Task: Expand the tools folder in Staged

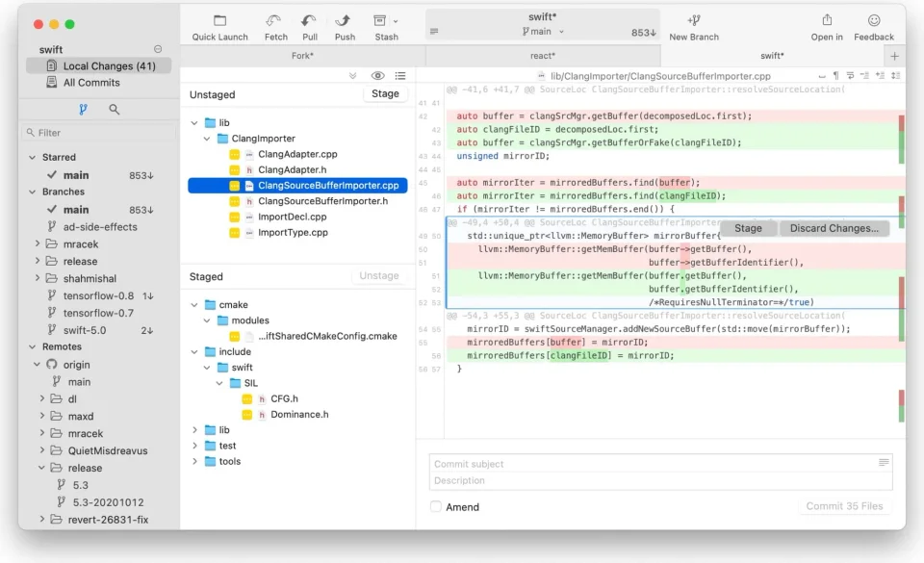Action: 194,462
